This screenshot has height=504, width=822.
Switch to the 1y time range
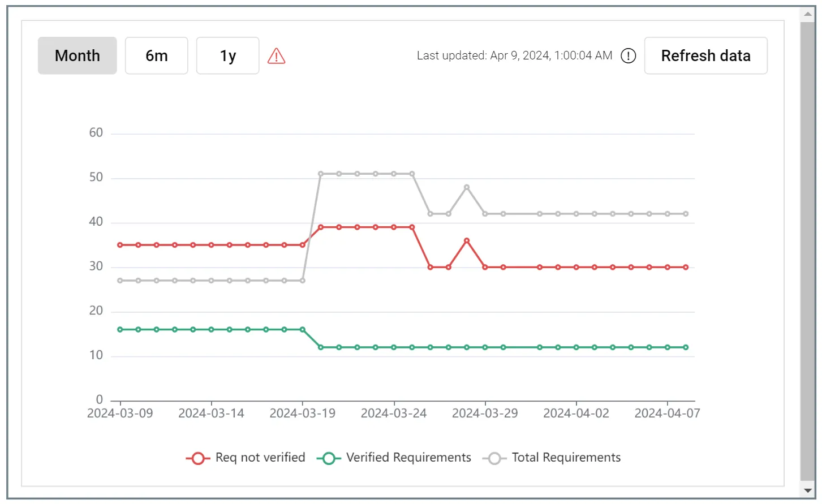tap(228, 55)
